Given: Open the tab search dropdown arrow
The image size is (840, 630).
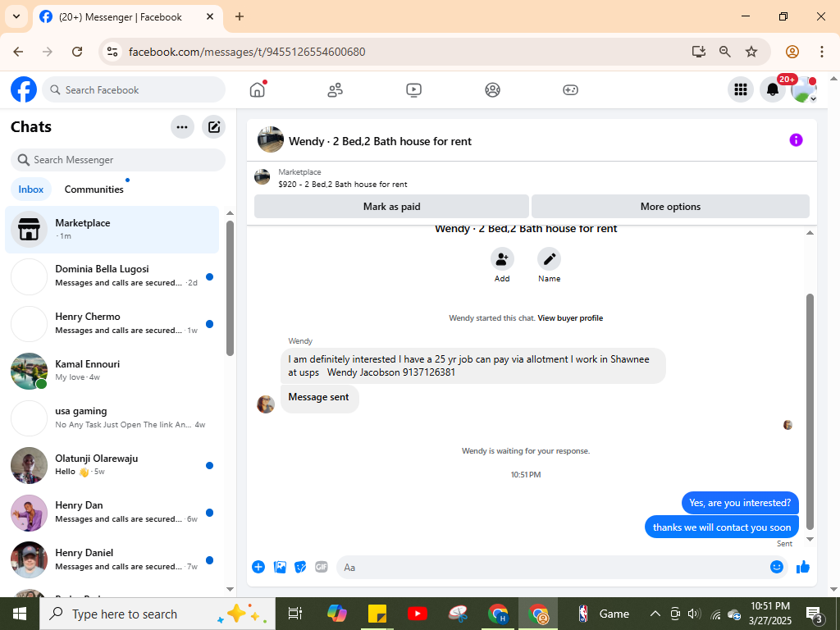Looking at the screenshot, I should 16,16.
